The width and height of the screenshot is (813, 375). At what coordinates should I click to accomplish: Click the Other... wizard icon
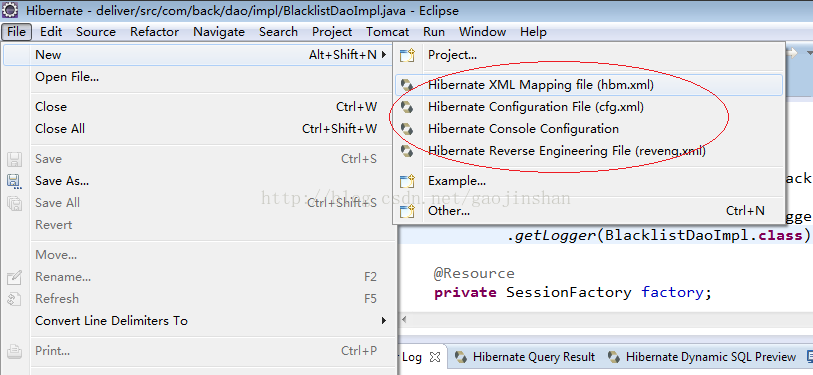pos(408,211)
